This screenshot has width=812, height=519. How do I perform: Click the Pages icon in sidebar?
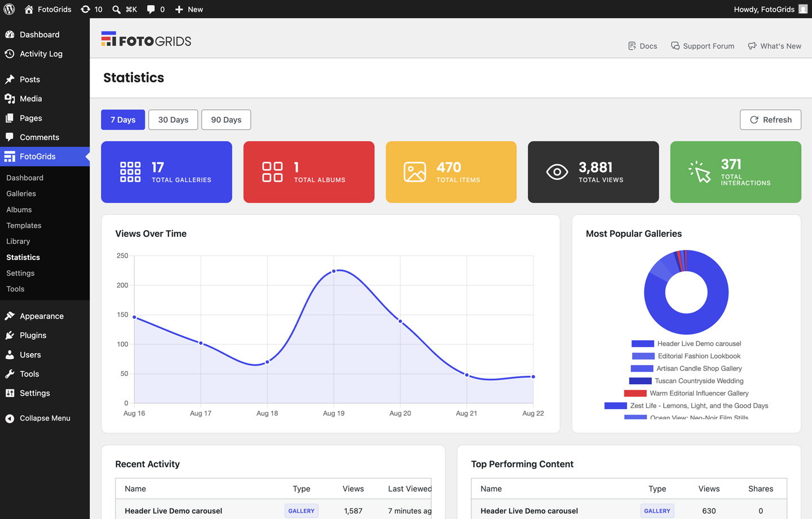(10, 118)
